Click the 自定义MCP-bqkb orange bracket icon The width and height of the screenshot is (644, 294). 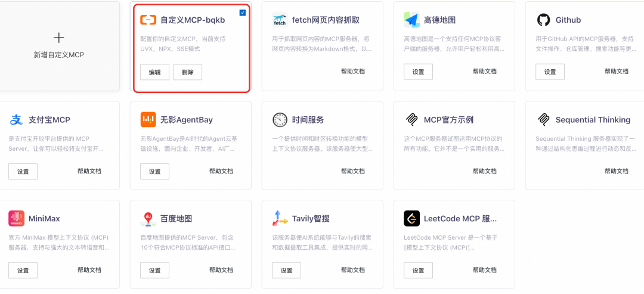pos(148,20)
